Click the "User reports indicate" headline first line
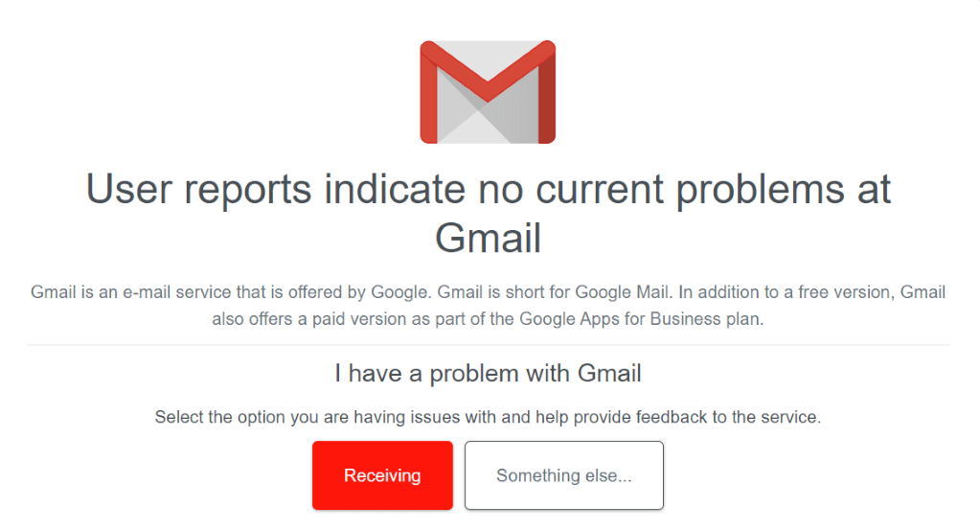Image resolution: width=980 pixels, height=530 pixels. pyautogui.click(x=489, y=189)
